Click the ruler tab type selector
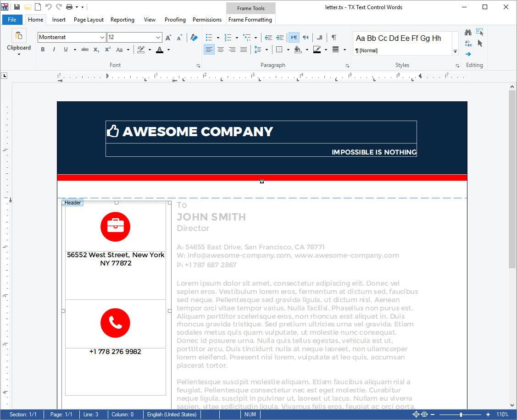 pos(4,76)
